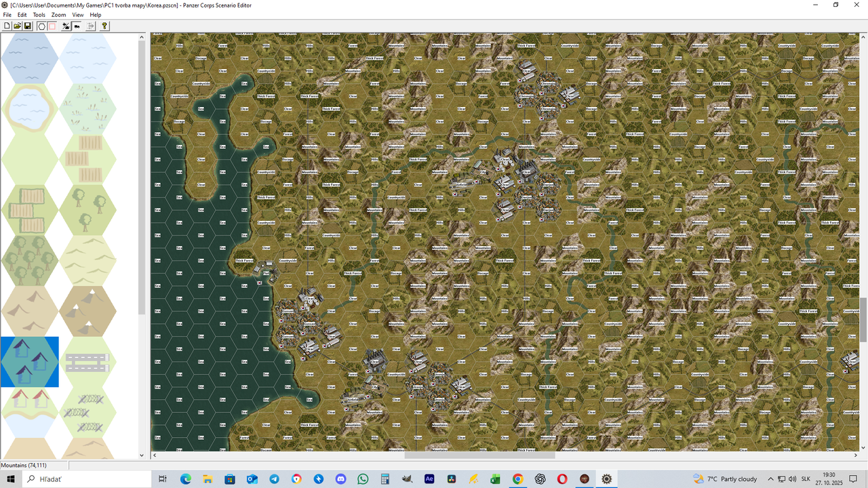Open File Explorer from the taskbar
Screen dimensions: 868x488
[x=208, y=479]
